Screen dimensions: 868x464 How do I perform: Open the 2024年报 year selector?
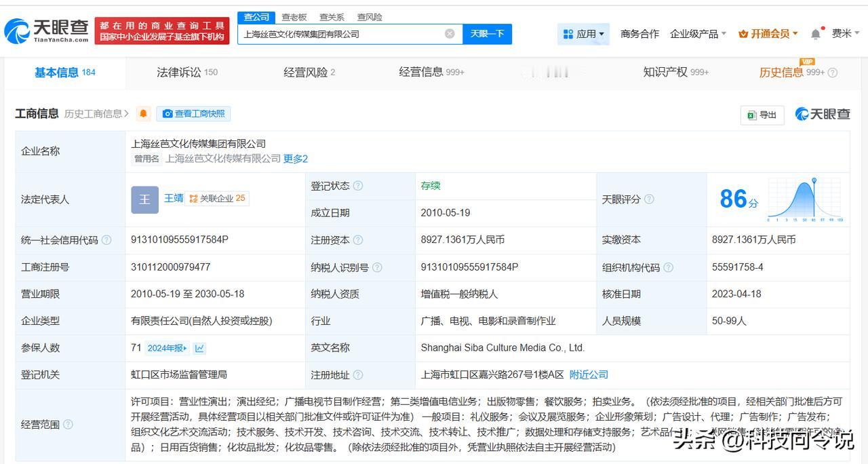pos(167,348)
